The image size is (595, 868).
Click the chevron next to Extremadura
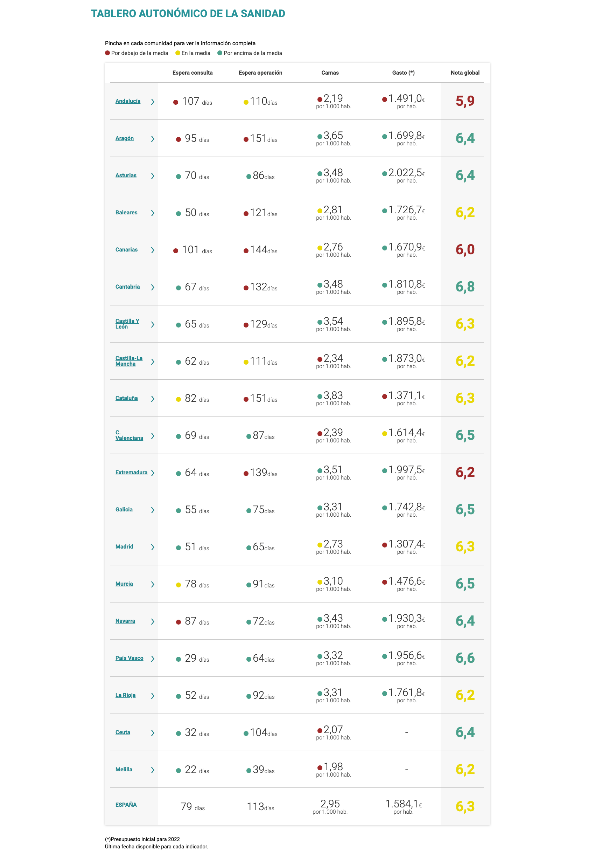pos(153,473)
